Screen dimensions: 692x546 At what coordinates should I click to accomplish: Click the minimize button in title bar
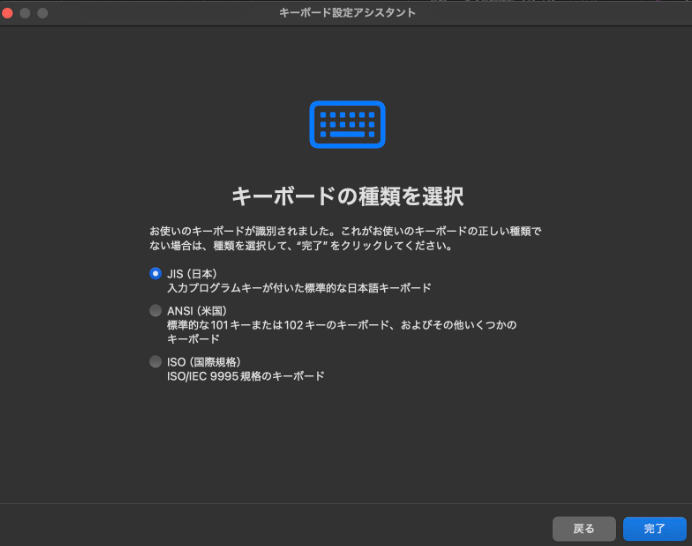coord(25,13)
